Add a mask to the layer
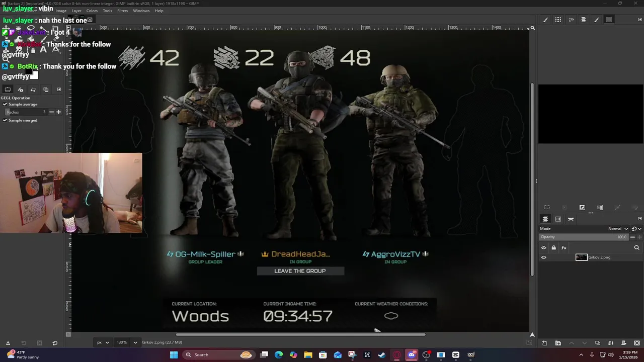644x362 pixels. pos(623,343)
